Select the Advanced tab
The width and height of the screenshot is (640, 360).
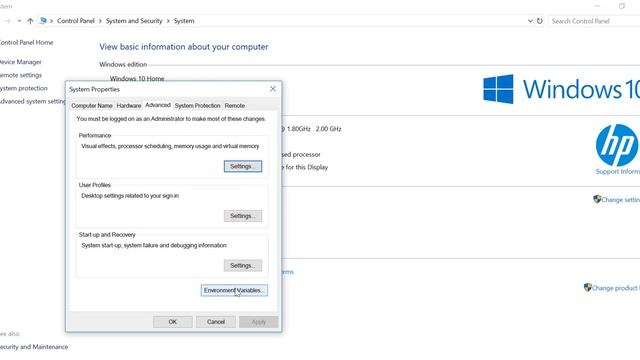[x=158, y=105]
